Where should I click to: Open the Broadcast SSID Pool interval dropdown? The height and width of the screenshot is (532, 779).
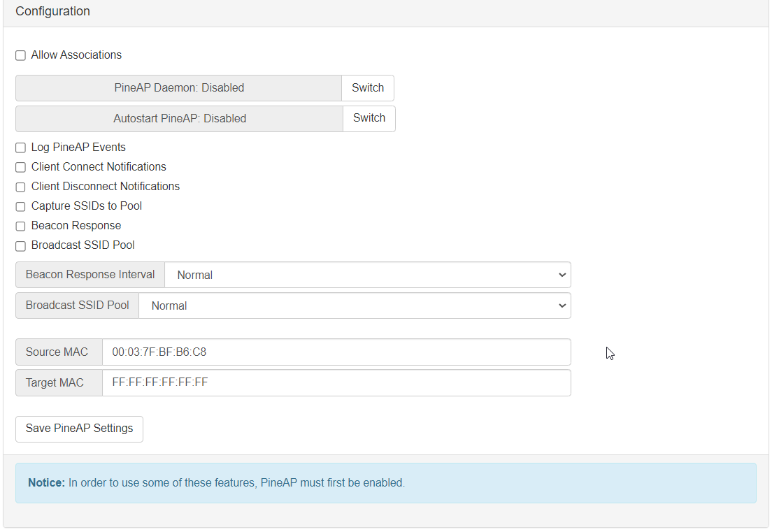click(x=355, y=305)
